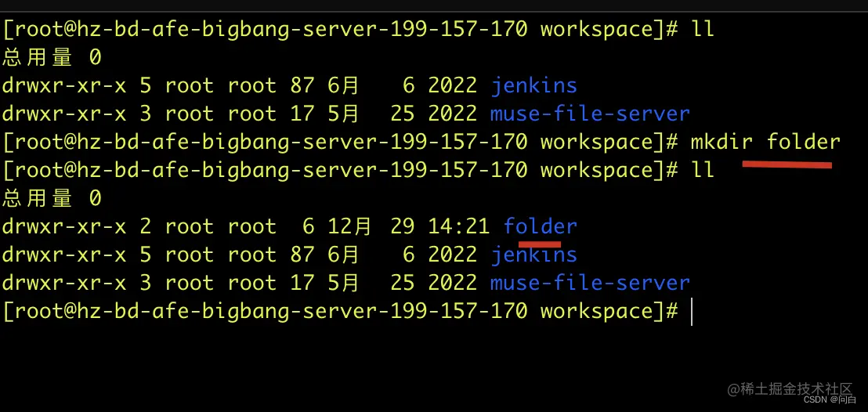Click the last empty shell prompt text
The width and height of the screenshot is (868, 412).
tap(341, 311)
